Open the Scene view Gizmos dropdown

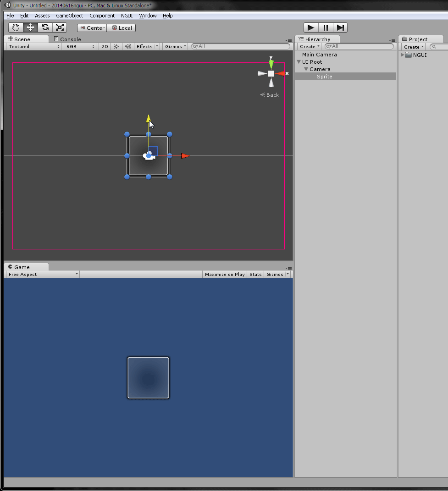pyautogui.click(x=176, y=46)
